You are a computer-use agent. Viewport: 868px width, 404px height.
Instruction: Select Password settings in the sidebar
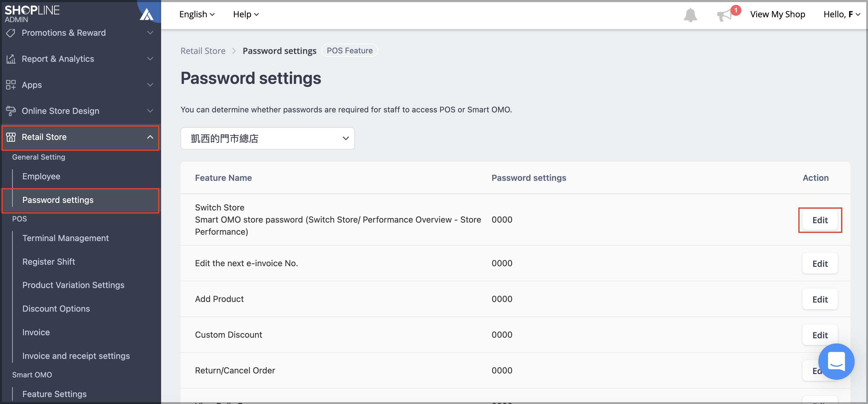point(80,200)
